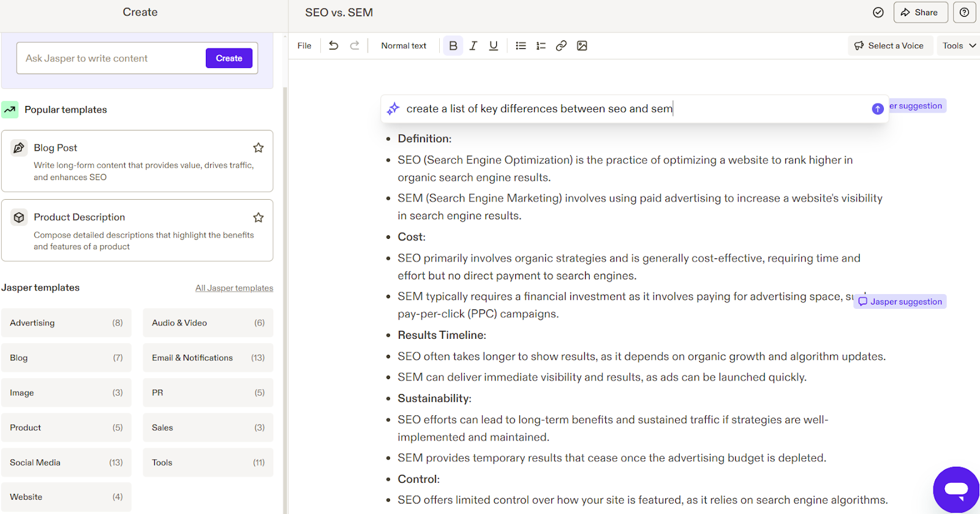This screenshot has width=980, height=514.
Task: Click the Control: bullet heading
Action: click(419, 479)
